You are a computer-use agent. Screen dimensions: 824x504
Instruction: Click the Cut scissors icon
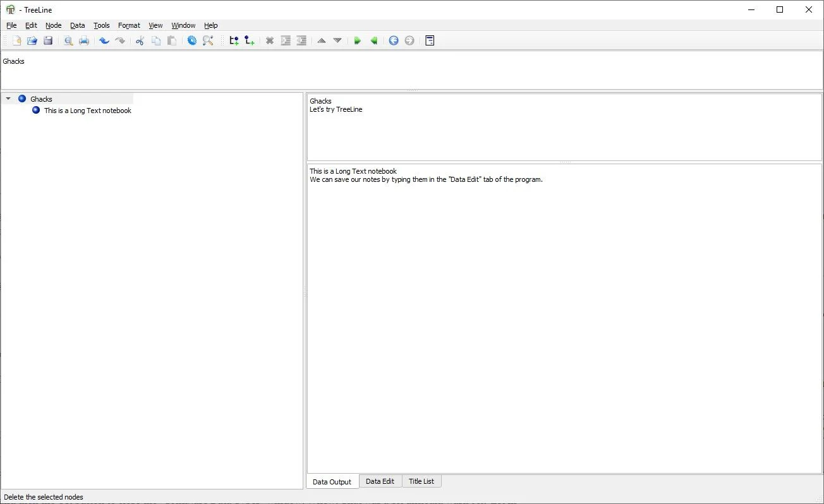click(x=140, y=40)
